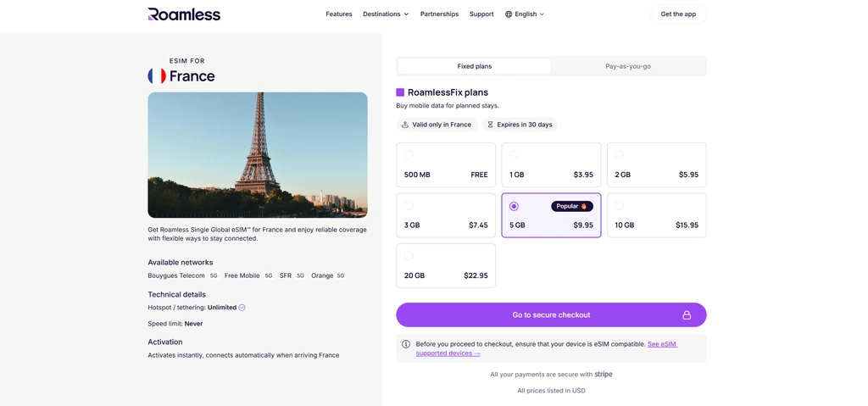Click the Valid only in France chip

point(437,125)
